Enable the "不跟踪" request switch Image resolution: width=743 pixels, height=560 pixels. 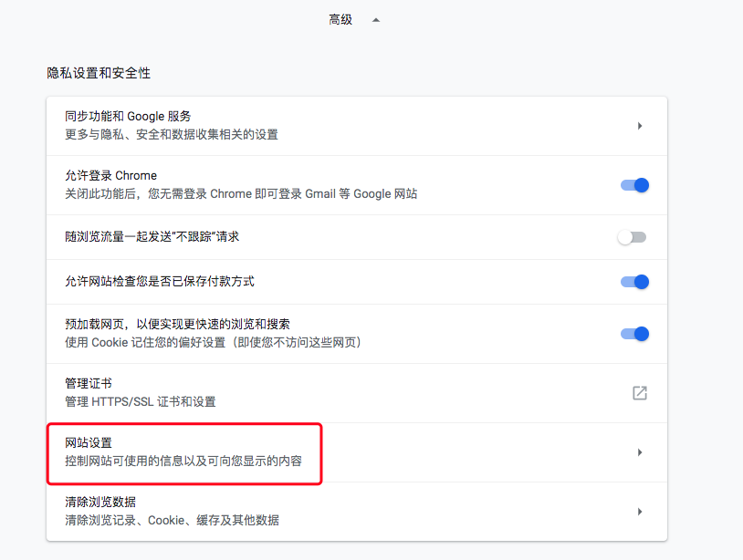[x=633, y=237]
